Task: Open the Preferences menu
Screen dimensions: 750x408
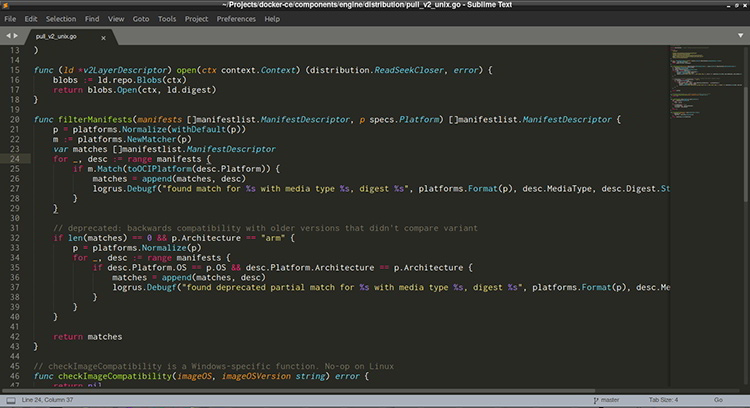Action: pos(236,19)
